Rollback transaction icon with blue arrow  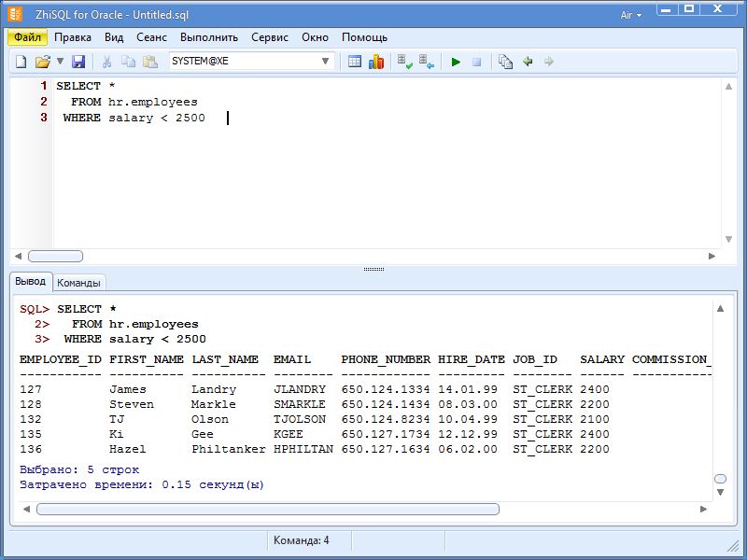click(427, 62)
